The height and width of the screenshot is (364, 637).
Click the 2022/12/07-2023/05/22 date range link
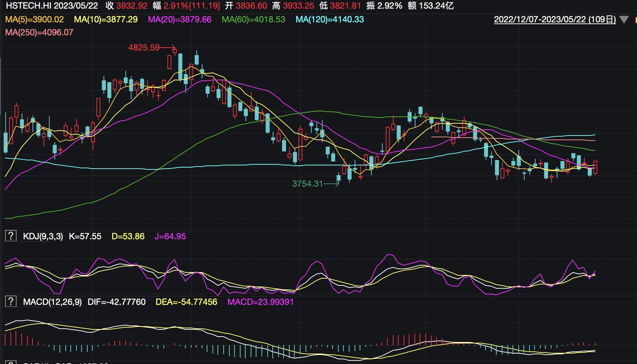pos(555,19)
